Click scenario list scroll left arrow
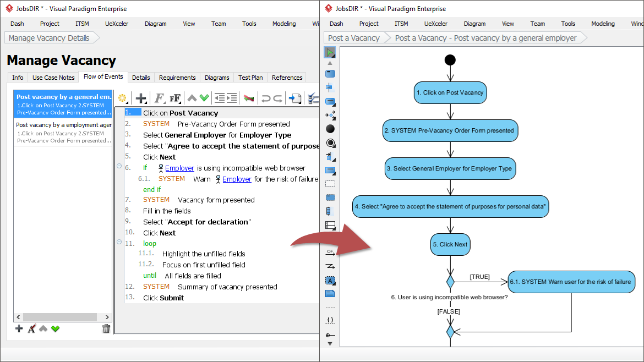The image size is (644, 362). point(18,317)
